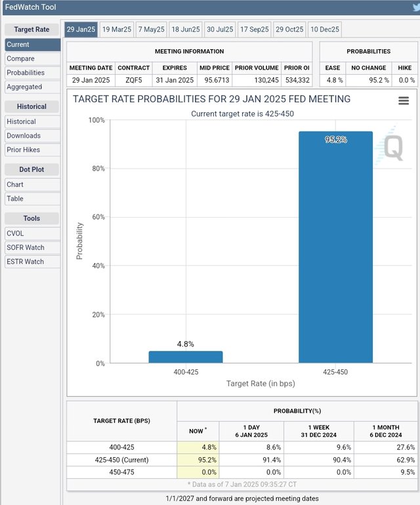Click the Historical section header
Viewport: 420px width, 505px height.
32,107
